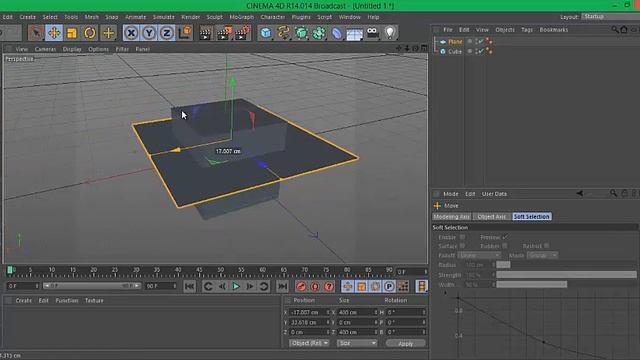Click the last used tool plus icon
This screenshot has height=360, width=640.
coord(108,33)
